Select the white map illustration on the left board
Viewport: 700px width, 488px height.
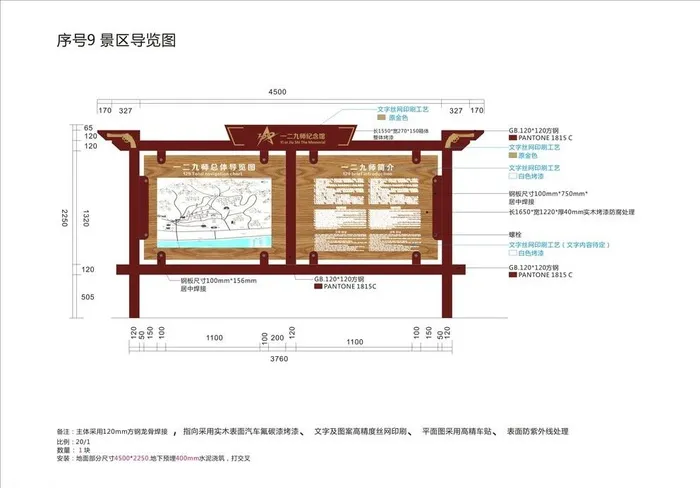(x=212, y=214)
